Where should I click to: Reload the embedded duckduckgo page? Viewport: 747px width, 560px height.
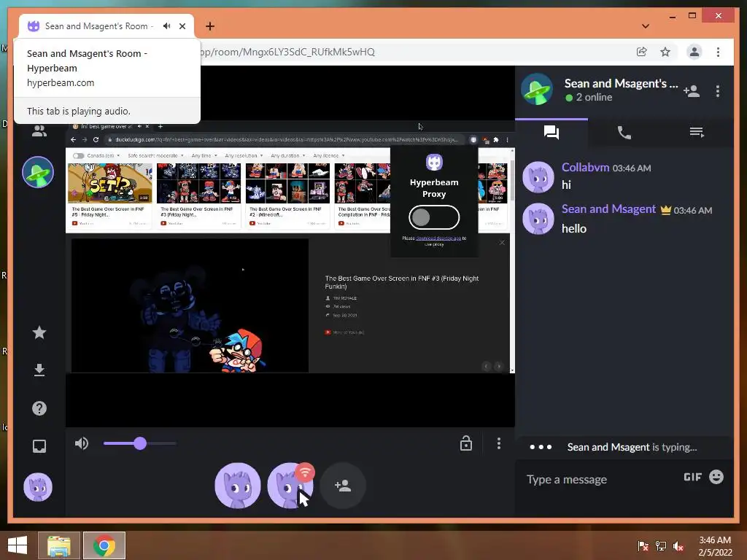[96, 139]
